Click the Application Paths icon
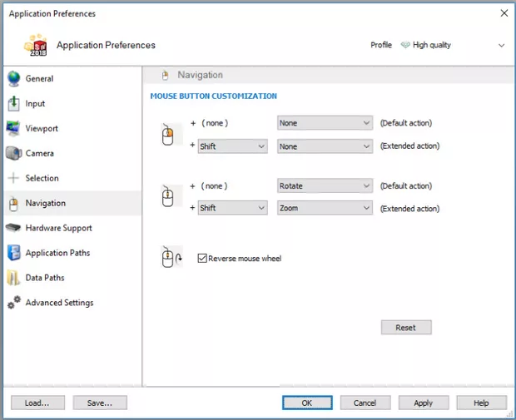This screenshot has width=516, height=420. coord(13,253)
